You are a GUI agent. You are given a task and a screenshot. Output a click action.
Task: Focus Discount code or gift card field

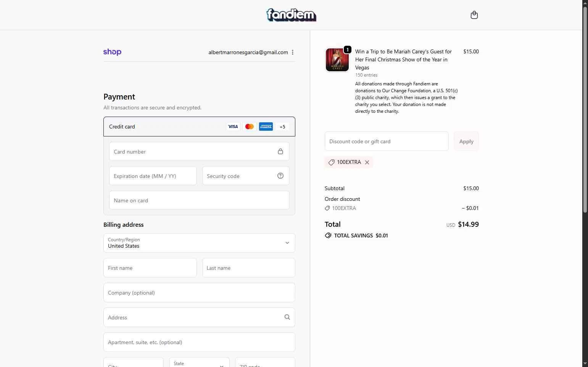pyautogui.click(x=387, y=141)
